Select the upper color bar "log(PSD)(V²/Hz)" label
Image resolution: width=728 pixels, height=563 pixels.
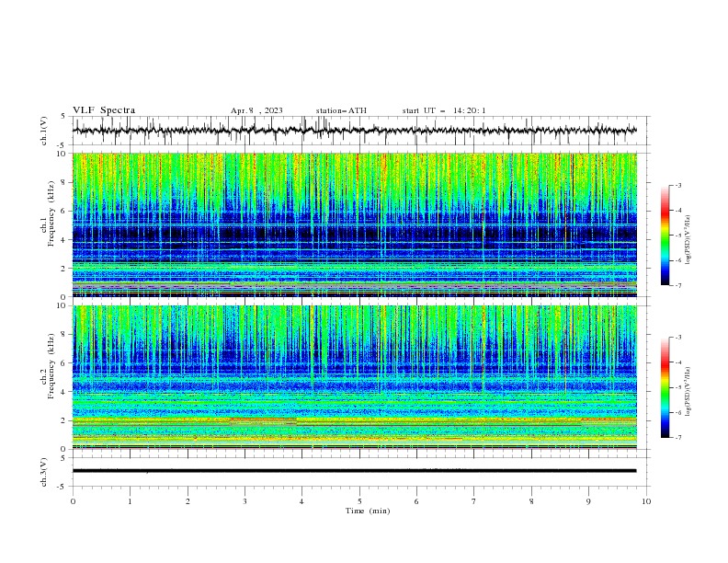(x=688, y=240)
